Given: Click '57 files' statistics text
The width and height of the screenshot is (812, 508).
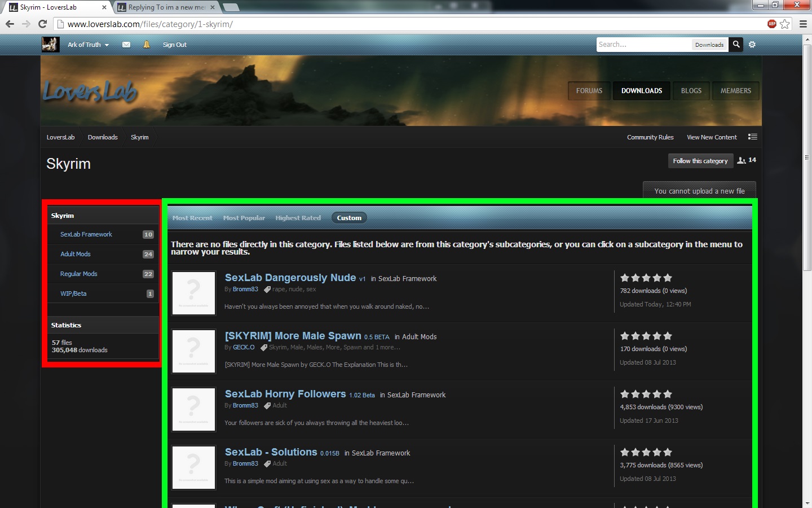Looking at the screenshot, I should point(62,343).
